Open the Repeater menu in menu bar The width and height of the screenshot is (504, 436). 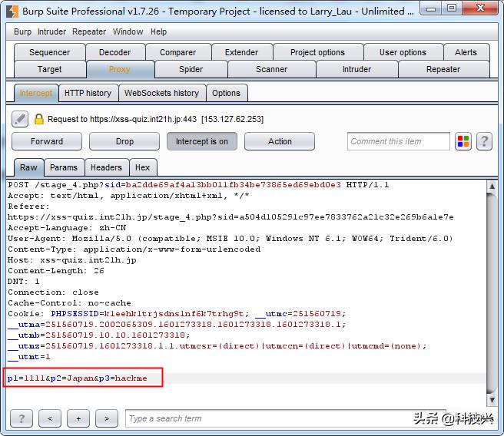(89, 31)
